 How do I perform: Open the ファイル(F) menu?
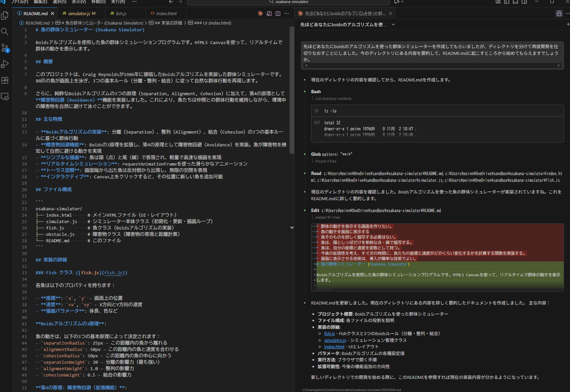coord(20,2)
